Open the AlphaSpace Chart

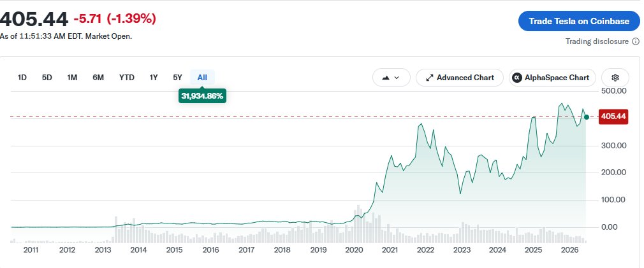[552, 78]
